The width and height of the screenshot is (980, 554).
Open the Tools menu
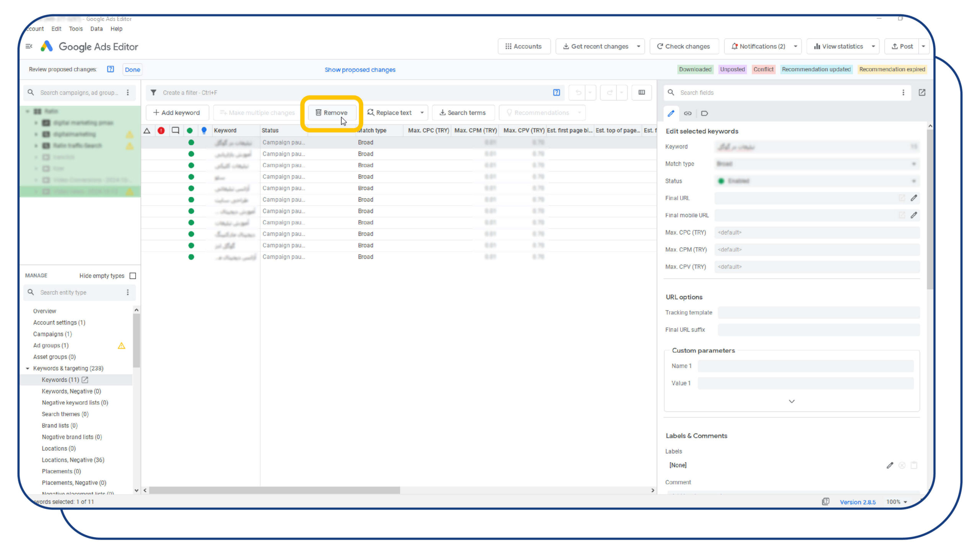[x=76, y=29]
